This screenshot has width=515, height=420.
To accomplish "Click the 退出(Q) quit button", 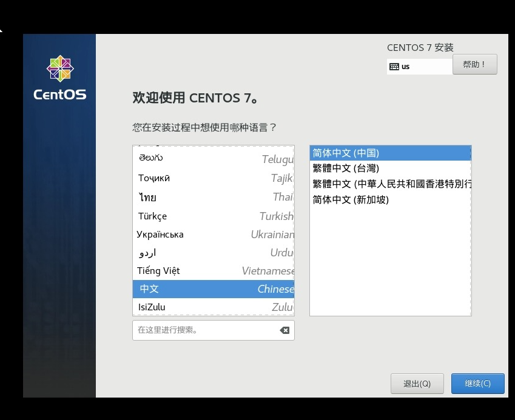I will pos(417,383).
